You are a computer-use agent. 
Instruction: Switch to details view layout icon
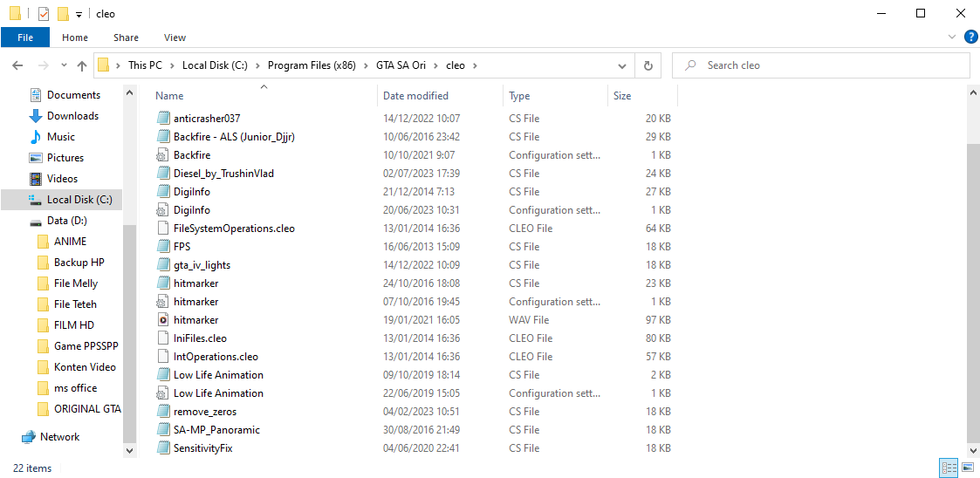pos(949,468)
